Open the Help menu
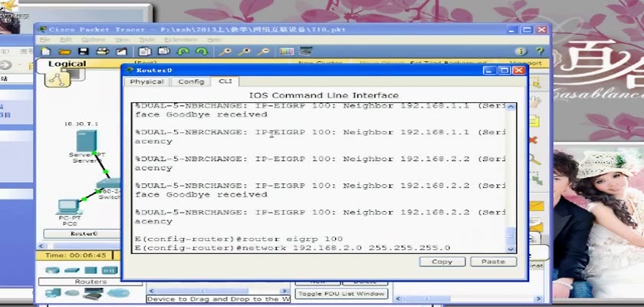644x307 pixels. pyautogui.click(x=214, y=40)
